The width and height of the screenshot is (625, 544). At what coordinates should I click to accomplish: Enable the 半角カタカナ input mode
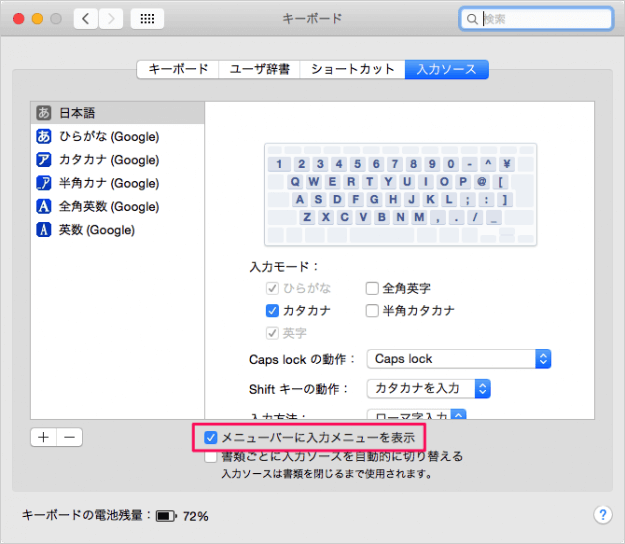coord(372,310)
